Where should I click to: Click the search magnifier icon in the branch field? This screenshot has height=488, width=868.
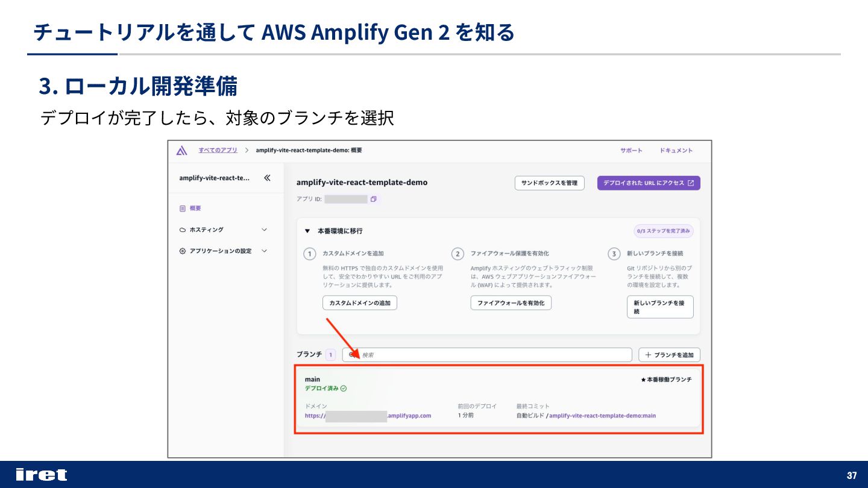point(352,355)
